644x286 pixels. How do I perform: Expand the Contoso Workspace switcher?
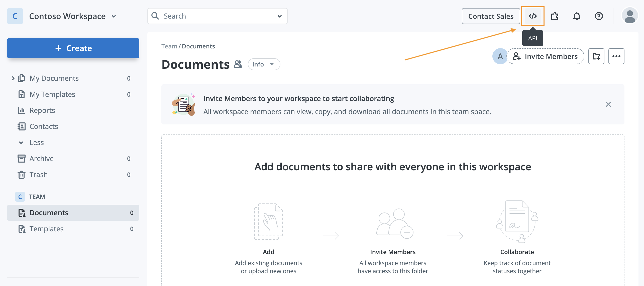point(114,16)
